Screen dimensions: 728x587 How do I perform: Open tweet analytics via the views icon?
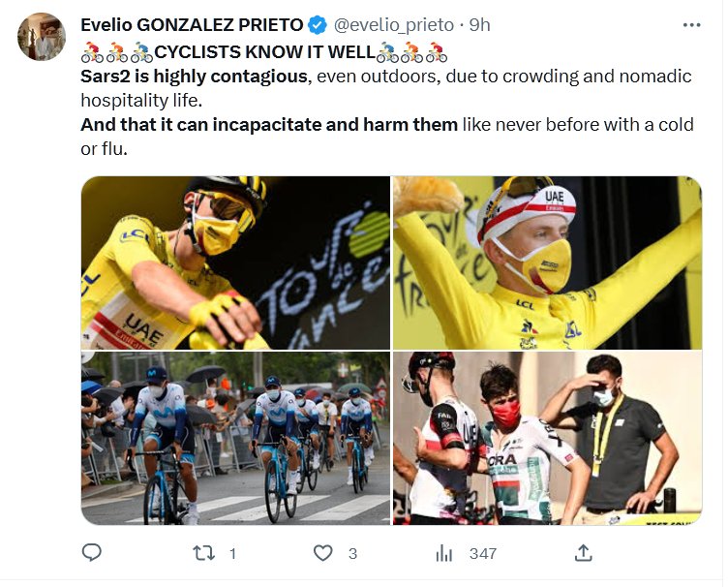click(444, 553)
